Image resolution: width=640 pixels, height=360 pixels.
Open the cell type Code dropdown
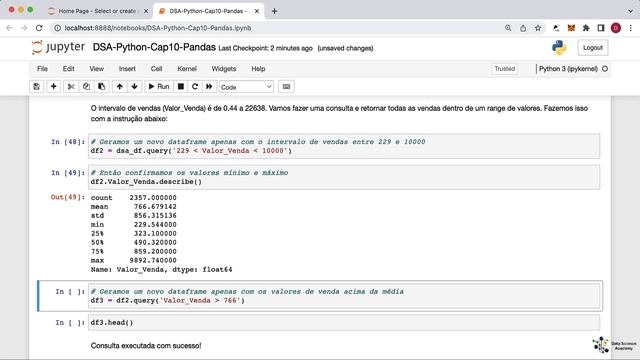pos(246,87)
